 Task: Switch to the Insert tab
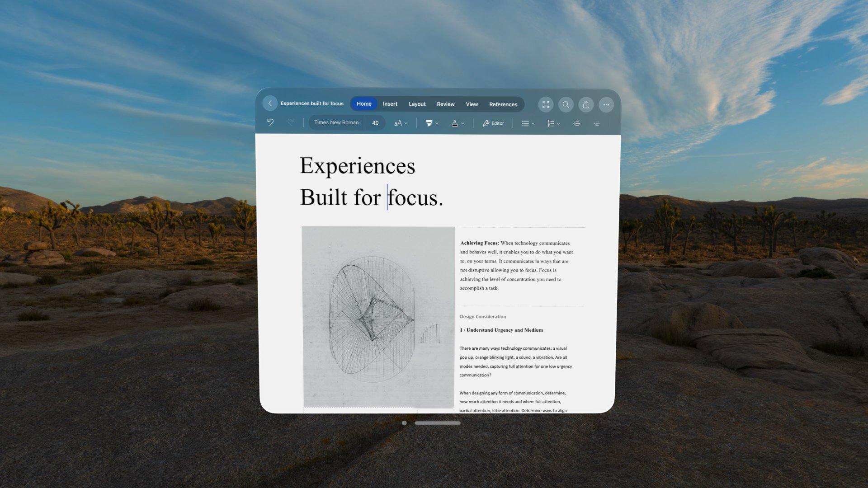pos(390,104)
